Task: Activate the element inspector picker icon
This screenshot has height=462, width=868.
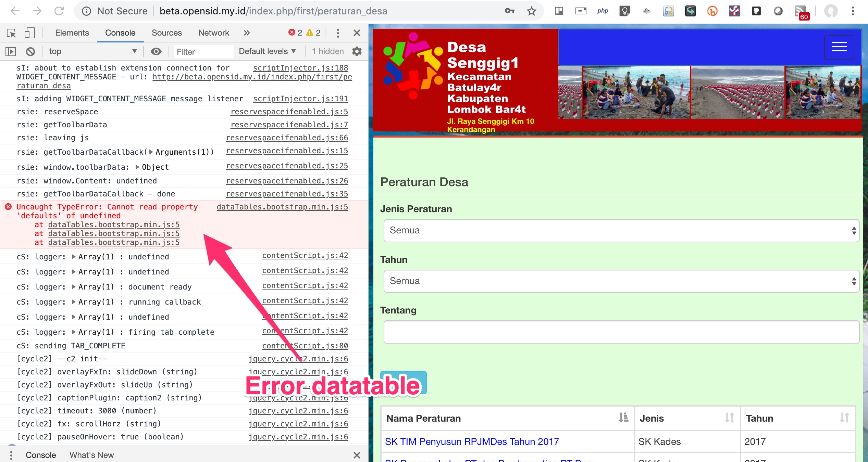Action: (11, 33)
